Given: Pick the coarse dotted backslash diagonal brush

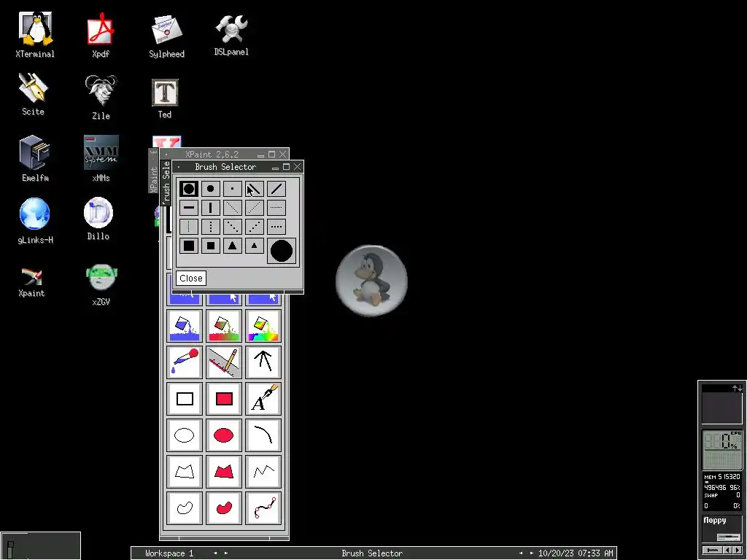Looking at the screenshot, I should coord(233,227).
